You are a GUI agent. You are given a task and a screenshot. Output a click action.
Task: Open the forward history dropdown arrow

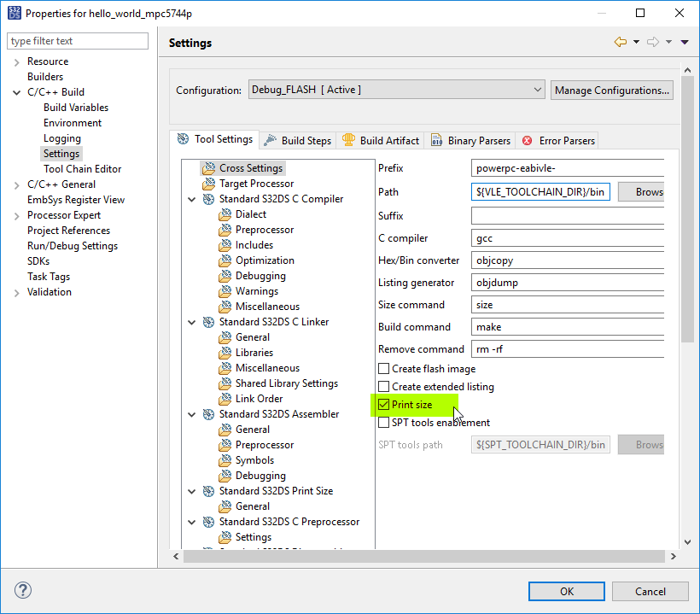[668, 42]
